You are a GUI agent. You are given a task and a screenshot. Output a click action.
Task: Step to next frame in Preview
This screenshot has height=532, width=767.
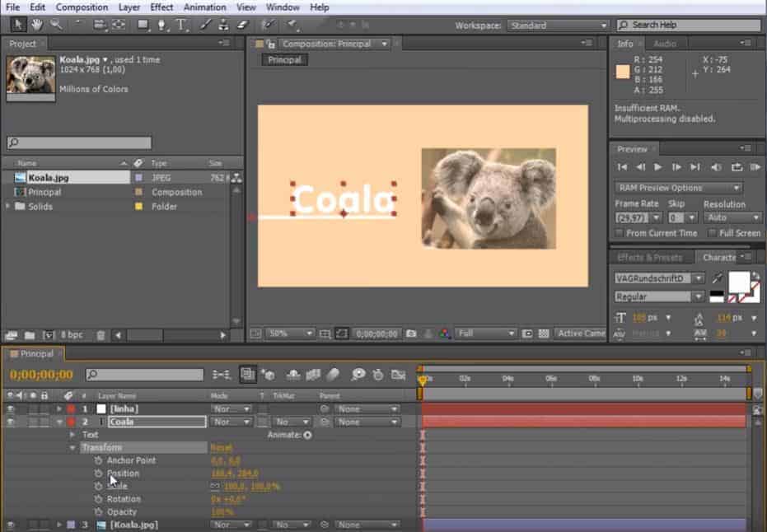[x=676, y=167]
